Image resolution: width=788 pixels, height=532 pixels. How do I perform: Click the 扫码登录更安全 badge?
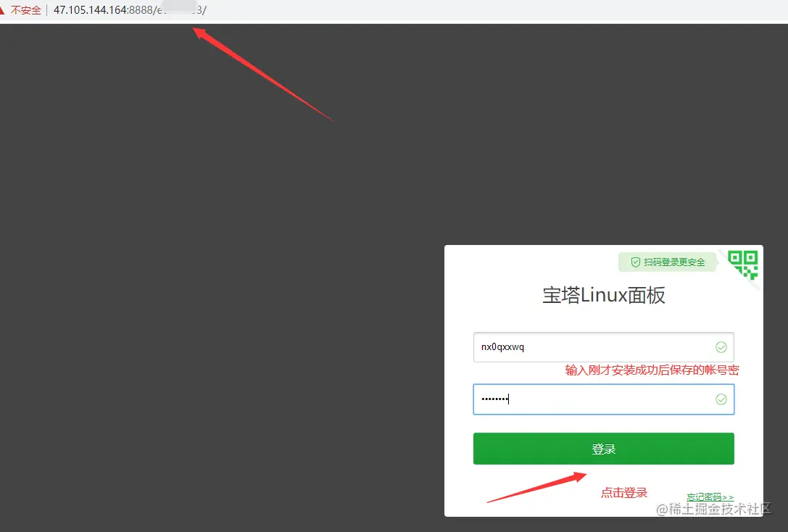[668, 262]
